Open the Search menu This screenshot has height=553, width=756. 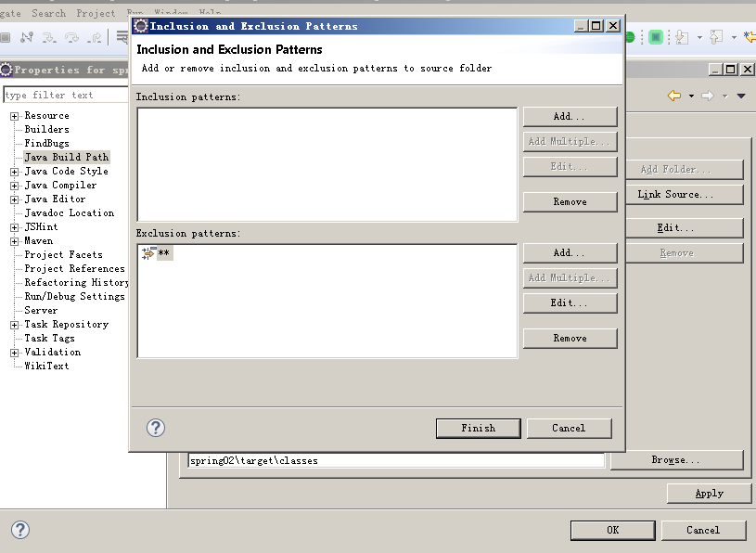48,13
